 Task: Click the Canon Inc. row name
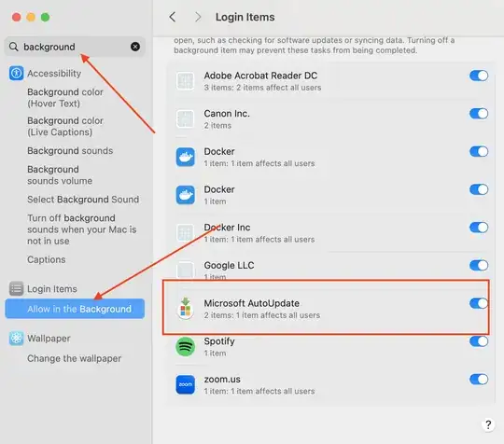[x=227, y=114]
